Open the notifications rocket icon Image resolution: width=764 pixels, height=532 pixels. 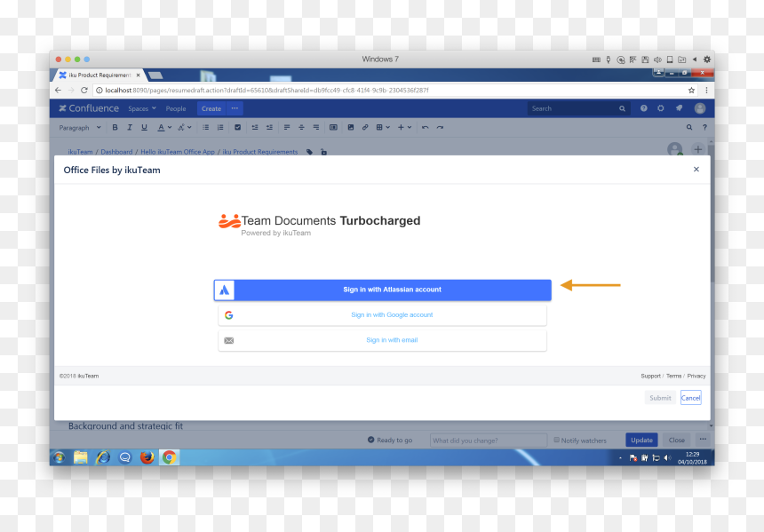pos(679,108)
